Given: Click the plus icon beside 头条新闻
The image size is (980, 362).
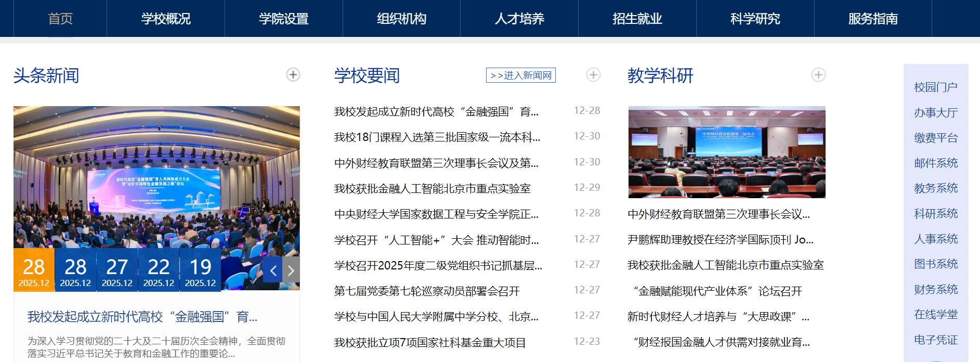Looking at the screenshot, I should pyautogui.click(x=293, y=75).
